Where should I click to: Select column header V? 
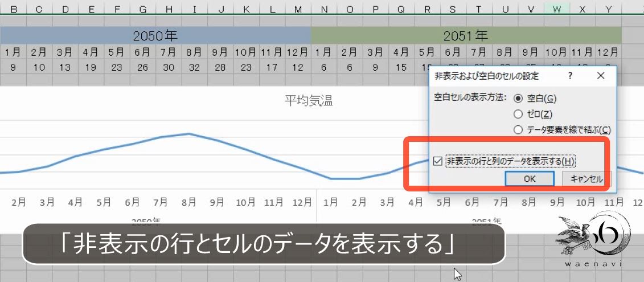coord(531,10)
